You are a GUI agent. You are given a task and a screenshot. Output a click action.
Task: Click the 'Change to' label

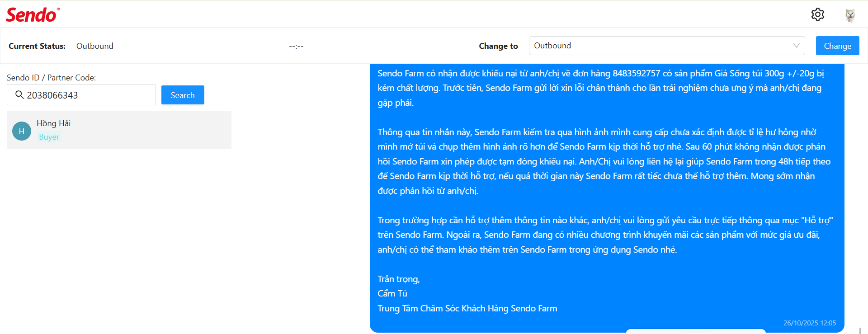tap(498, 46)
